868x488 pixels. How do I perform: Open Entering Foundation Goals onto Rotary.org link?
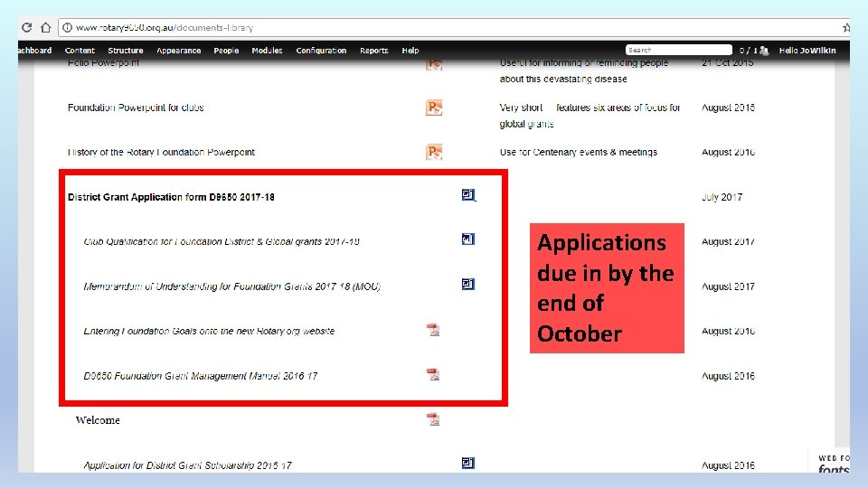[x=209, y=331]
